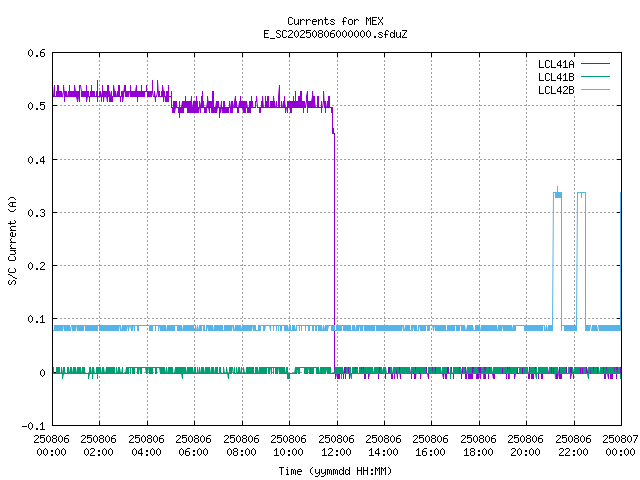Click the purple LCL41A legend line sample
The height and width of the screenshot is (480, 640).
595,64
